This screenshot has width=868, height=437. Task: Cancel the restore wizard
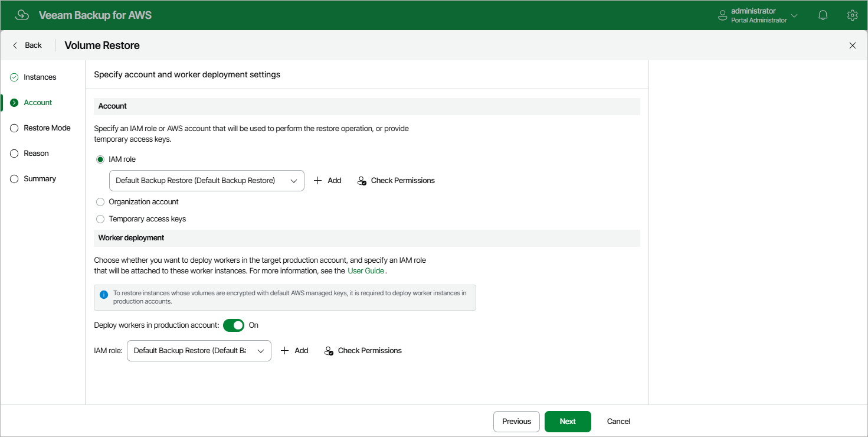tap(618, 422)
